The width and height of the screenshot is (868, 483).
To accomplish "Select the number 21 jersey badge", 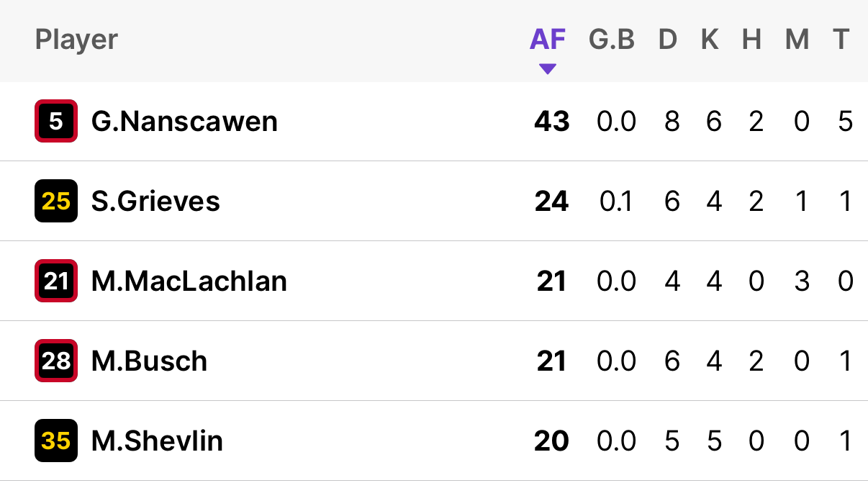I will point(56,281).
